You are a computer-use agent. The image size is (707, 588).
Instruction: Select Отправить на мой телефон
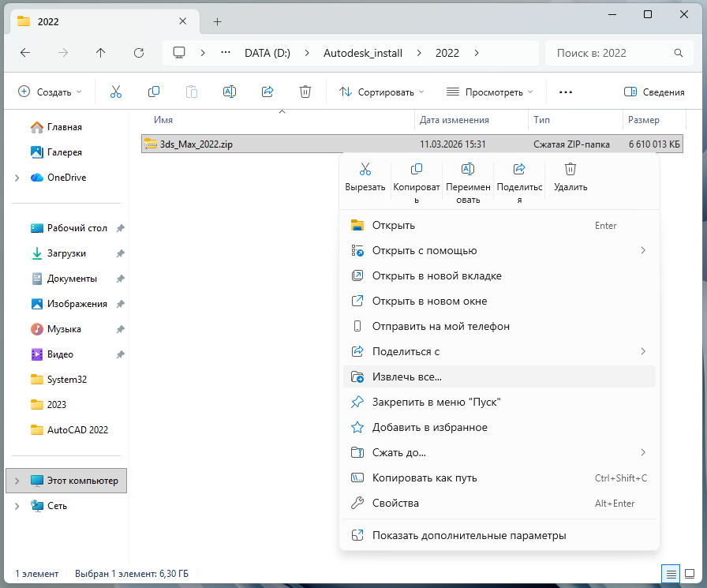[x=499, y=327]
